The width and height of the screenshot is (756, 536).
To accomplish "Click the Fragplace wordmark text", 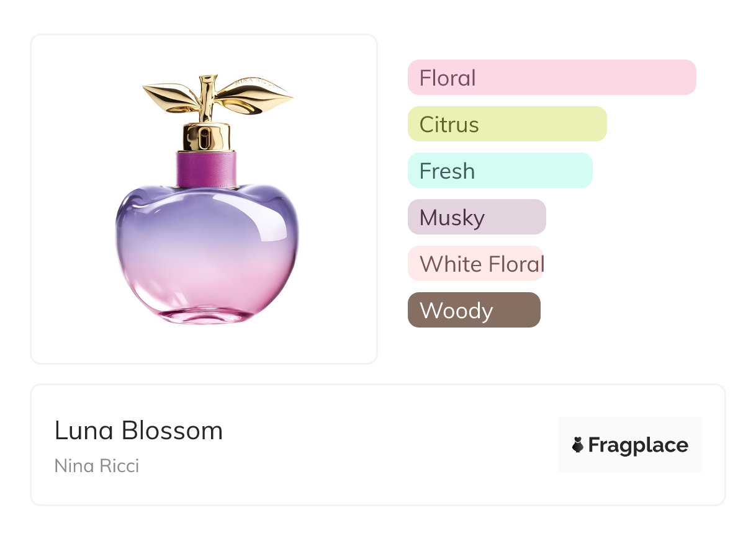I will pos(638,445).
